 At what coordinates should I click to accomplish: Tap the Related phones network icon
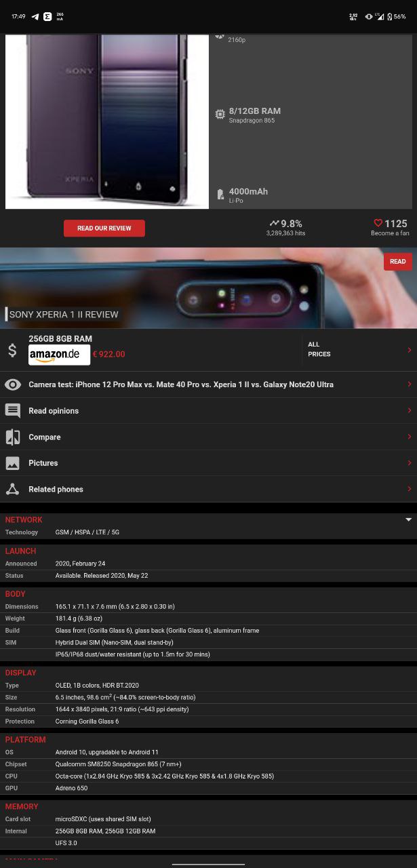click(13, 490)
